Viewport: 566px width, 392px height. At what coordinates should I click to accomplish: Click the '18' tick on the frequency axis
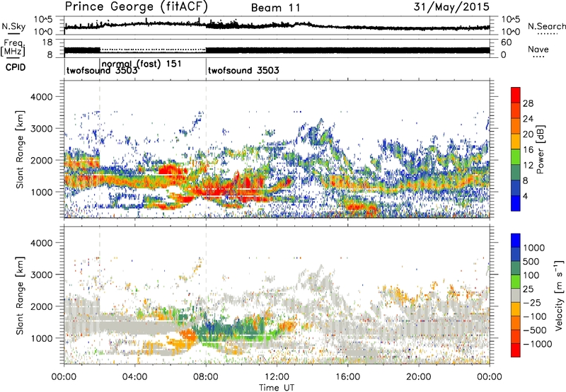tap(47, 42)
